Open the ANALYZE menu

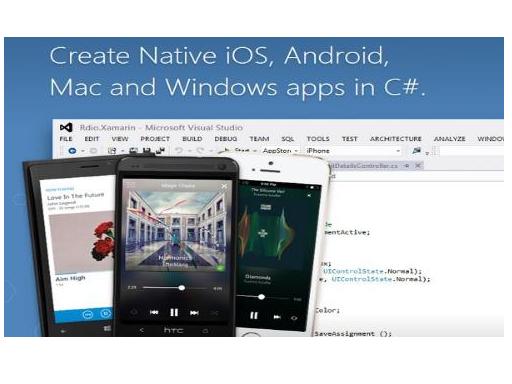tap(449, 139)
